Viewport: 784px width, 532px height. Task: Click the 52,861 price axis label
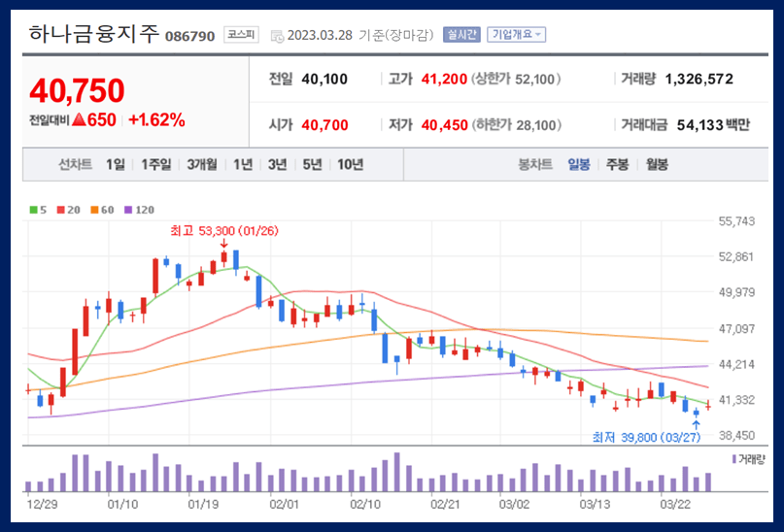[x=736, y=256]
